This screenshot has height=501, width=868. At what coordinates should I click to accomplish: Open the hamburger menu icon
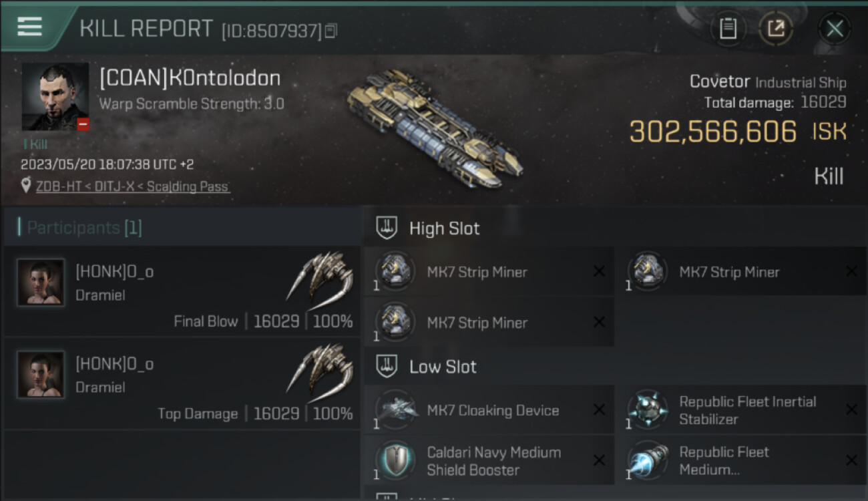pyautogui.click(x=29, y=27)
